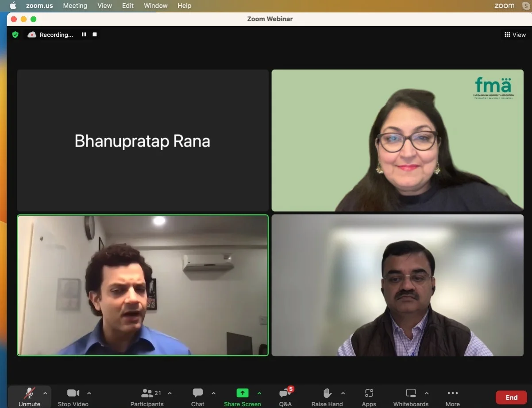532x408 pixels.
Task: Stop Video camera button
Action: click(73, 397)
